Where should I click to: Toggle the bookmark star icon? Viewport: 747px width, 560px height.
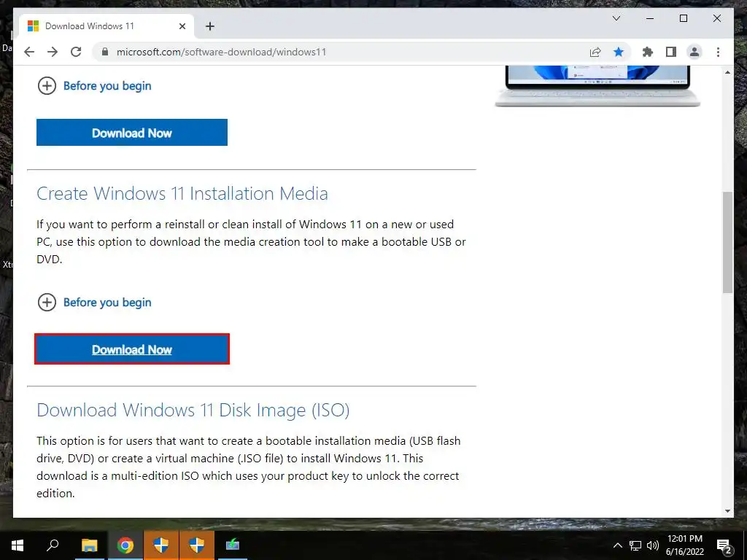pos(619,52)
